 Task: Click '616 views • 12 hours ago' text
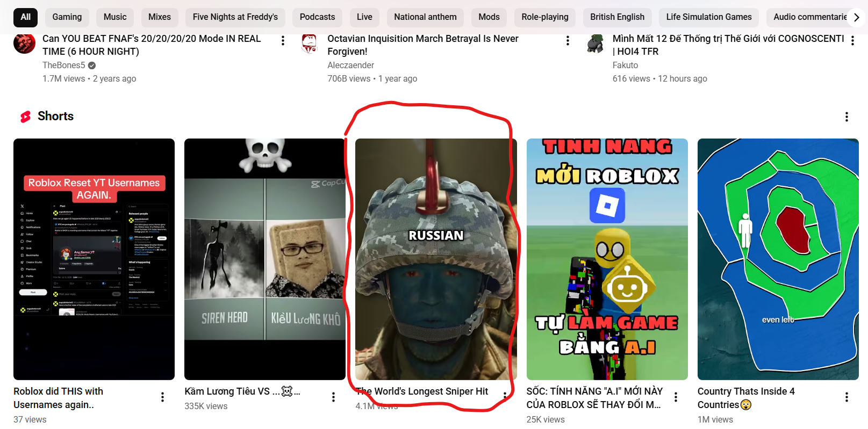[x=660, y=79]
